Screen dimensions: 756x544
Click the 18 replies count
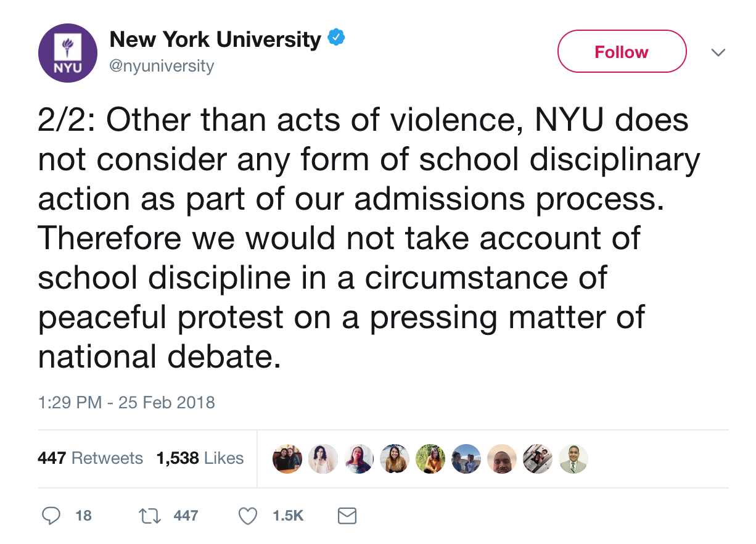point(83,516)
